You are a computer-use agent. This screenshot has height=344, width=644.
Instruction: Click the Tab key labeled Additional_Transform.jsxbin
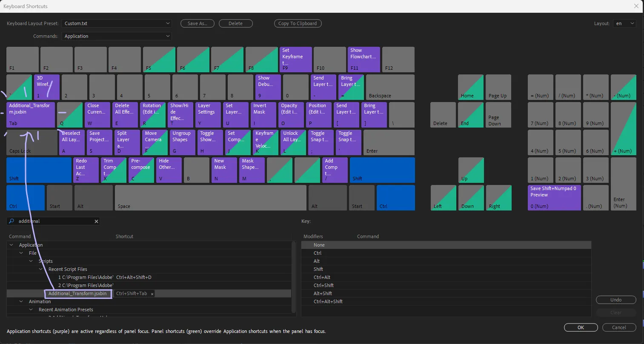(x=31, y=115)
